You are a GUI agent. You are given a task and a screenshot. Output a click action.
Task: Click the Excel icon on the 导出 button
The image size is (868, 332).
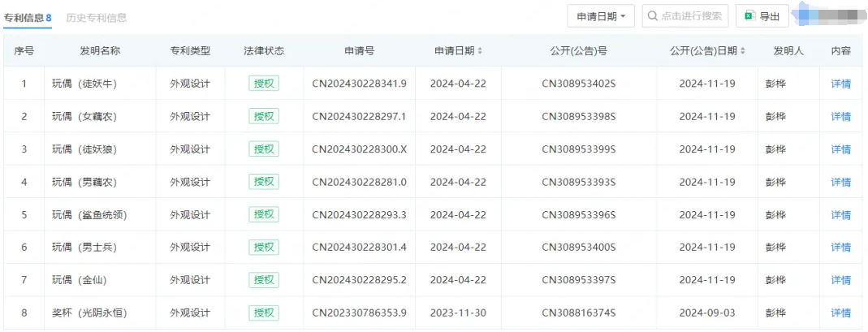tap(749, 16)
